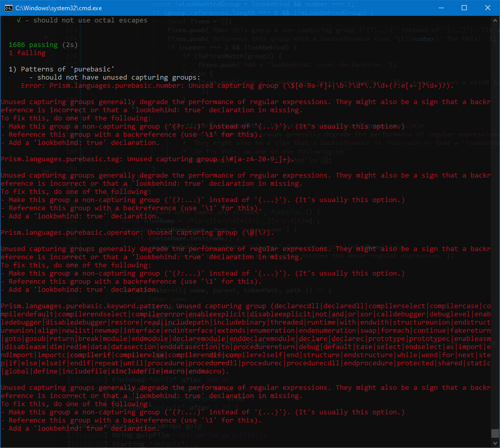Click line starting 'ureunion|align|newlist'
This screenshot has height=448, width=500.
[246, 331]
